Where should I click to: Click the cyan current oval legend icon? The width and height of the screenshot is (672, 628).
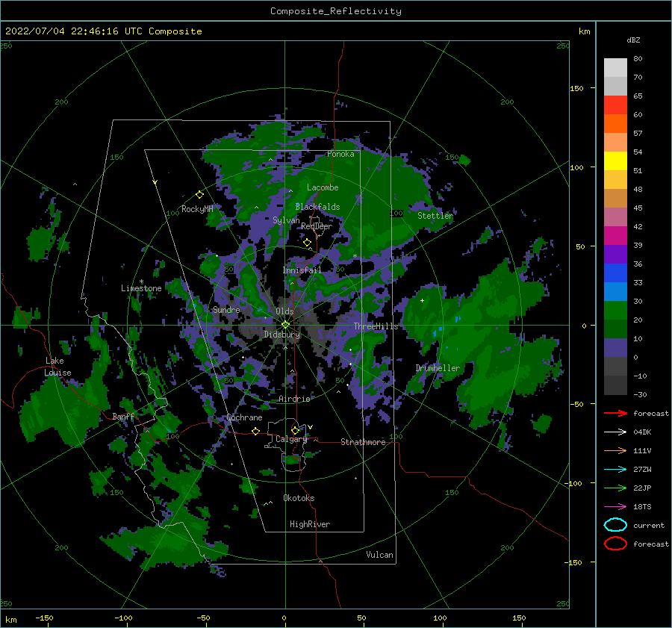615,525
